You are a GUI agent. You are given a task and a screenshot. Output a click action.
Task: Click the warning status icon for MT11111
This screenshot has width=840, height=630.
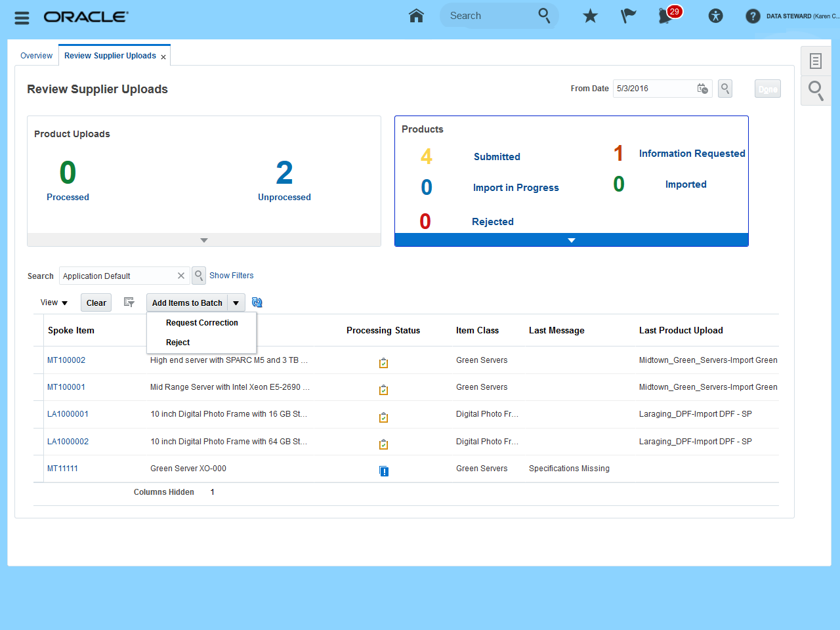[x=383, y=471]
